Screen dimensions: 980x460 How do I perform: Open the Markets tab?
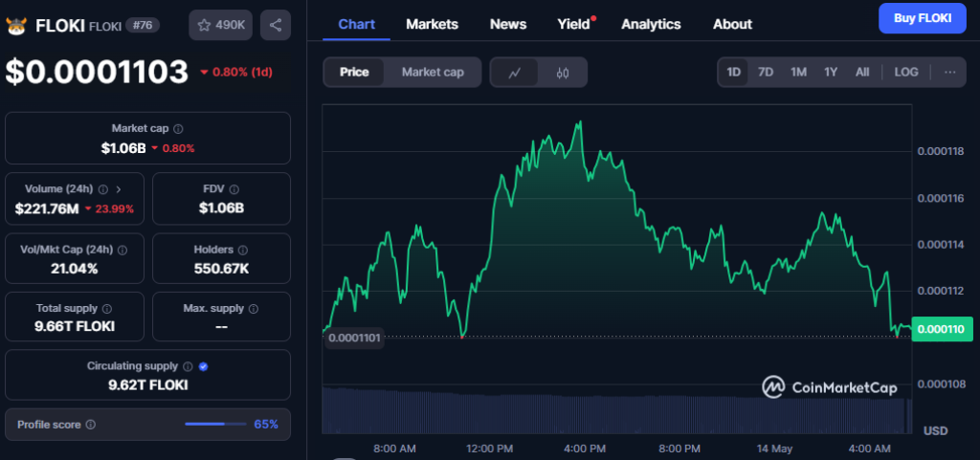point(432,24)
